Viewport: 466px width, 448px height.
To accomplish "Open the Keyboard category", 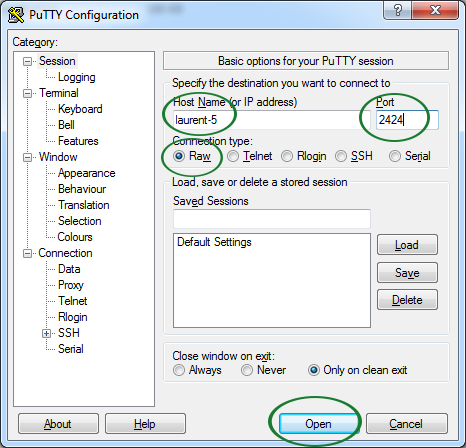I will pyautogui.click(x=80, y=109).
